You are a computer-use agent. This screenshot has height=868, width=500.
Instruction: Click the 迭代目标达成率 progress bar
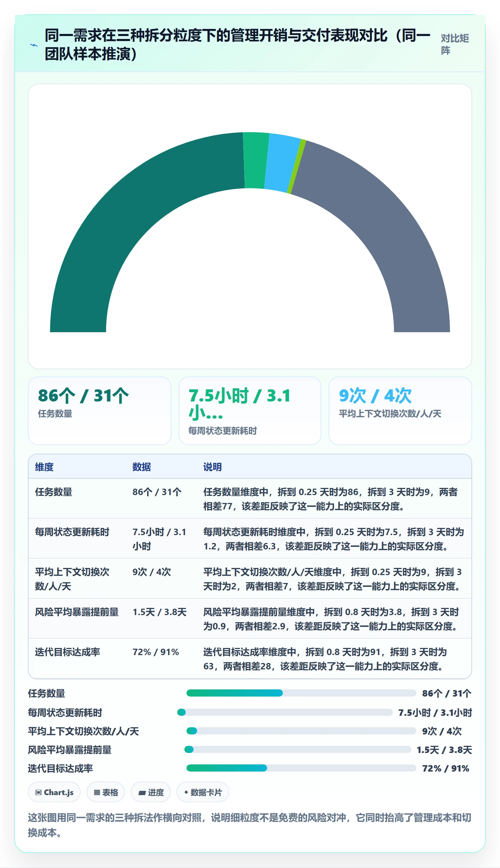tap(301, 768)
